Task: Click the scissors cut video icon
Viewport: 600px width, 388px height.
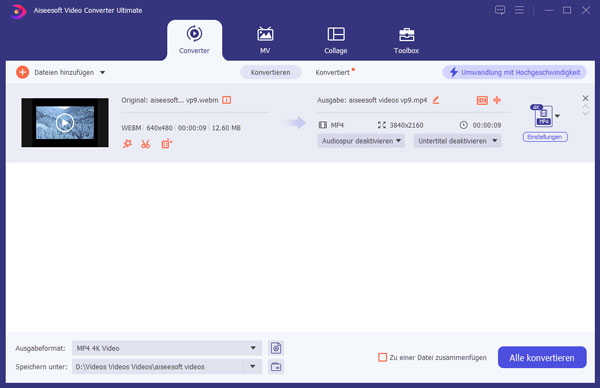Action: pyautogui.click(x=145, y=144)
